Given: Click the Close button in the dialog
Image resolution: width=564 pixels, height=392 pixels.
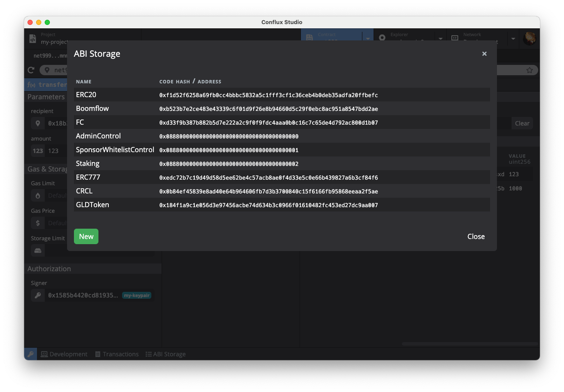Looking at the screenshot, I should [476, 236].
